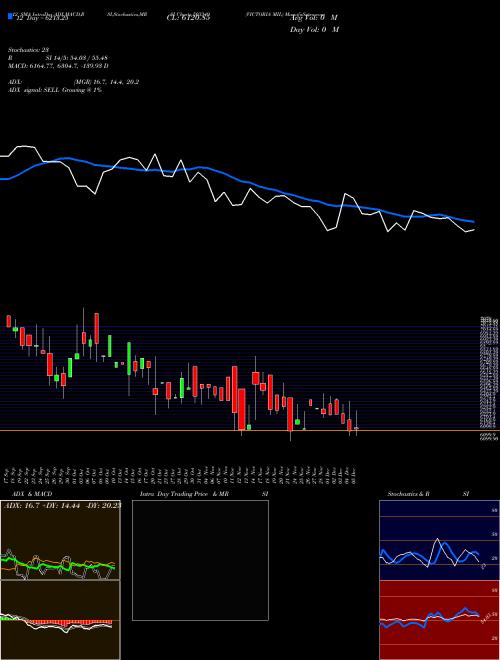The width and height of the screenshot is (500, 660).
Task: Click the blue 12 Day SMA legend square
Action: tap(11, 17)
